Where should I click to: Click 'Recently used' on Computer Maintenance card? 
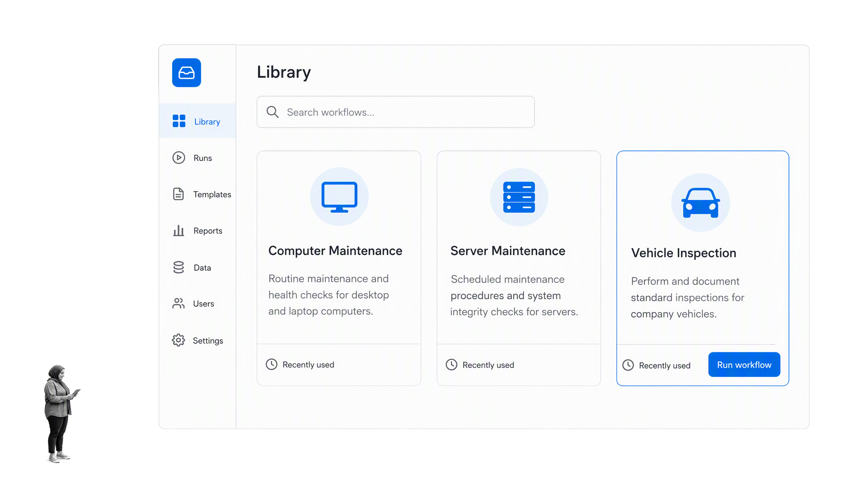coord(308,365)
